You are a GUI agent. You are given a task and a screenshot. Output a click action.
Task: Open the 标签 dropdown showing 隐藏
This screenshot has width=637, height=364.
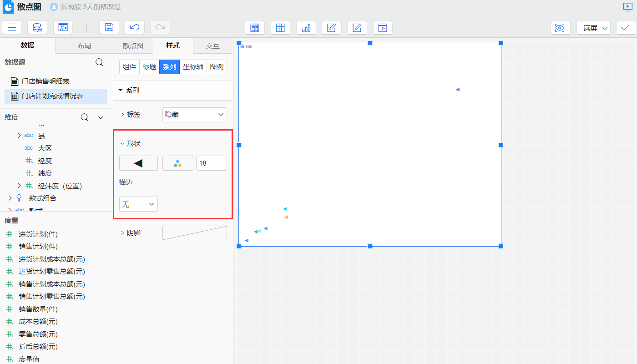194,115
